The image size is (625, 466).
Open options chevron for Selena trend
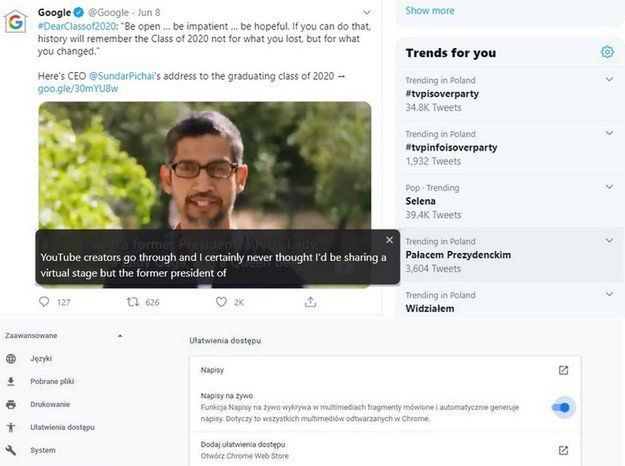(x=610, y=187)
